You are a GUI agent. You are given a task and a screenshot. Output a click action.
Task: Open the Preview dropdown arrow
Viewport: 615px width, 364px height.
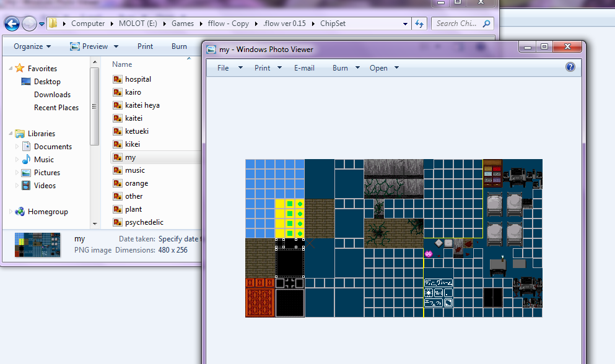click(x=116, y=46)
